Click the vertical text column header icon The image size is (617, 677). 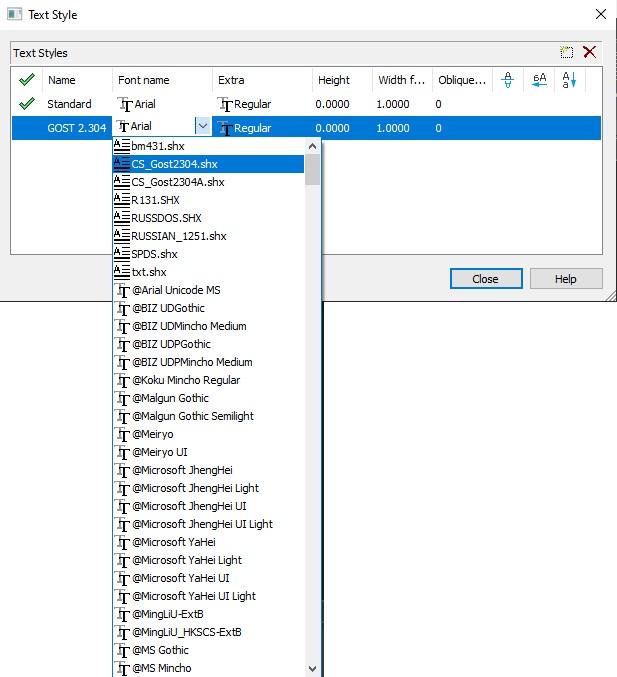click(x=568, y=80)
